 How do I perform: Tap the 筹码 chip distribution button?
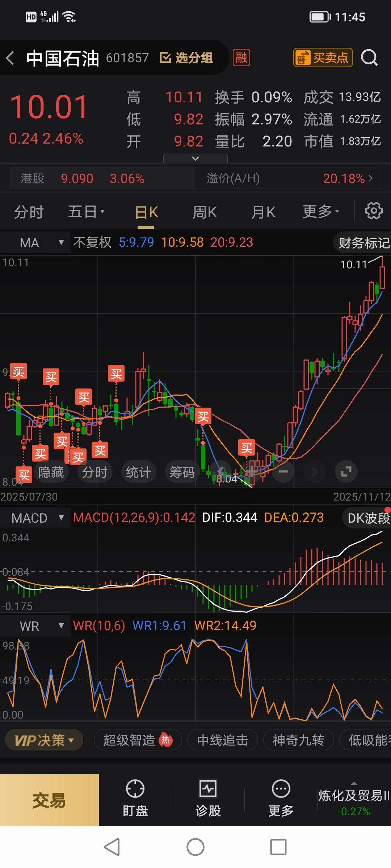[x=182, y=472]
